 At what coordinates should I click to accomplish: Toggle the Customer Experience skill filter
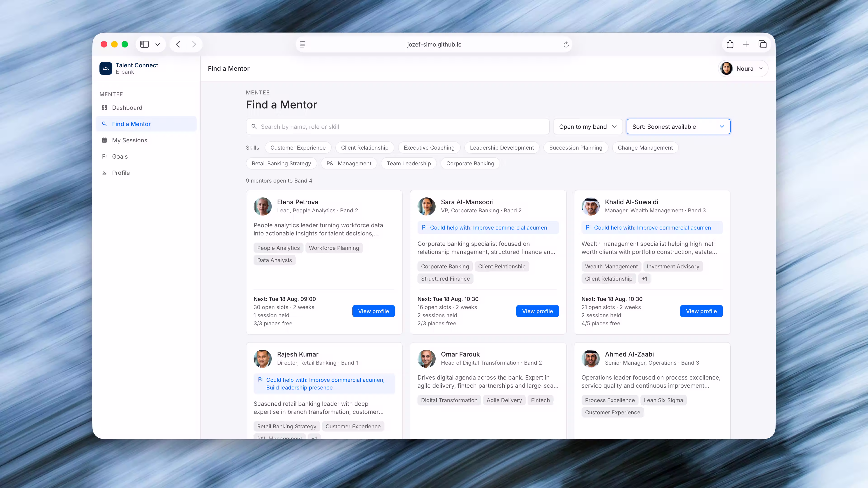click(x=298, y=148)
